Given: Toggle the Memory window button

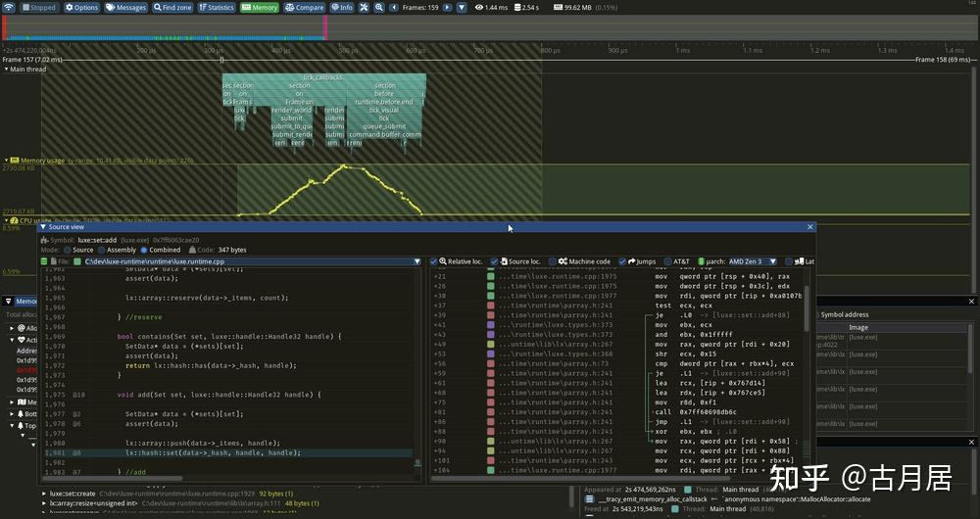Looking at the screenshot, I should click(260, 8).
